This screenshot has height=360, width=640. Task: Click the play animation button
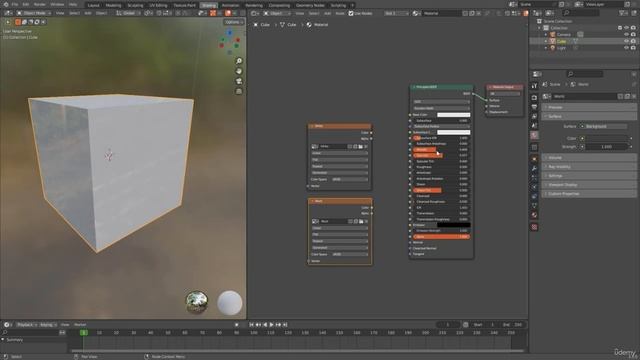click(272, 325)
